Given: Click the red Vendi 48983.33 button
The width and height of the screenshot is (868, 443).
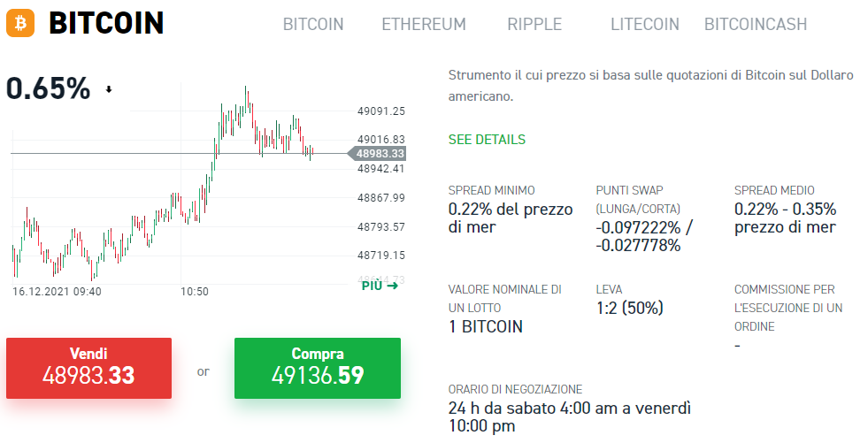Looking at the screenshot, I should 89,369.
